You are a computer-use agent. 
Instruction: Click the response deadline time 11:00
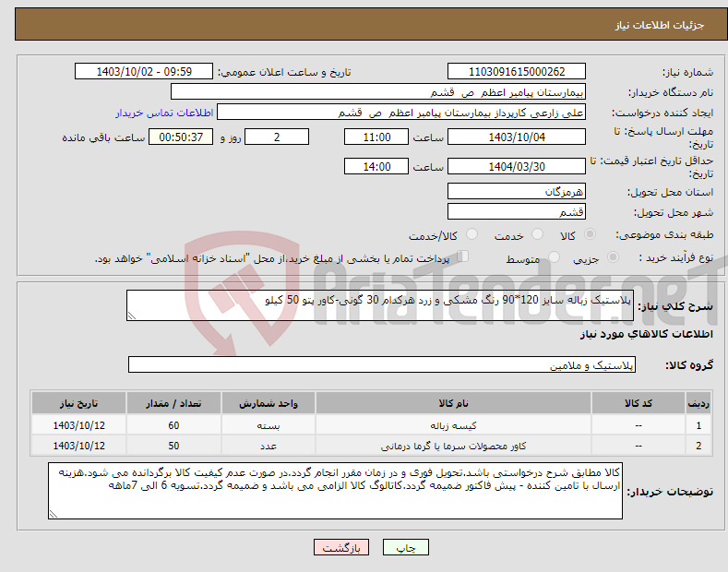click(x=376, y=137)
